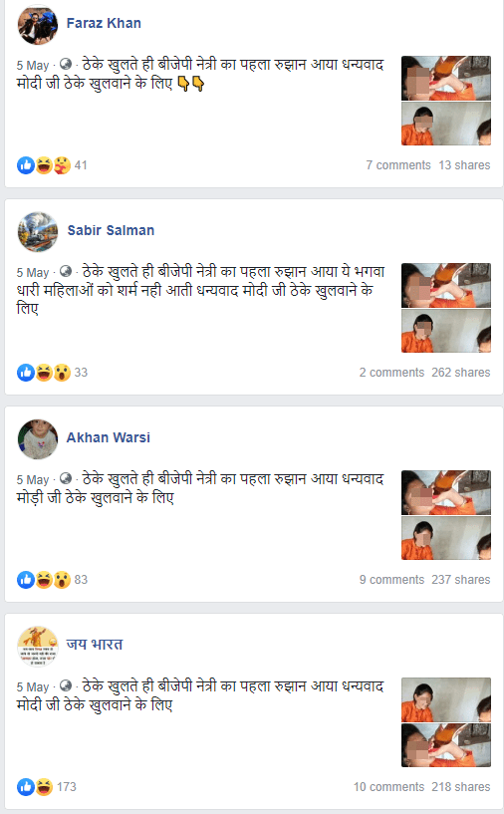Open bottom thumbnail image in Akhan Warsi's post
The image size is (504, 814).
446,538
